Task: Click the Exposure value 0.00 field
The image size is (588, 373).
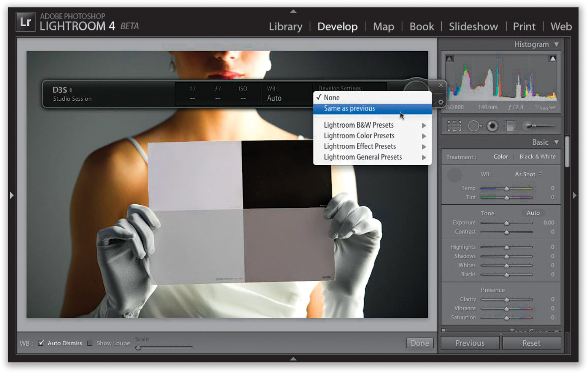Action: pyautogui.click(x=548, y=223)
